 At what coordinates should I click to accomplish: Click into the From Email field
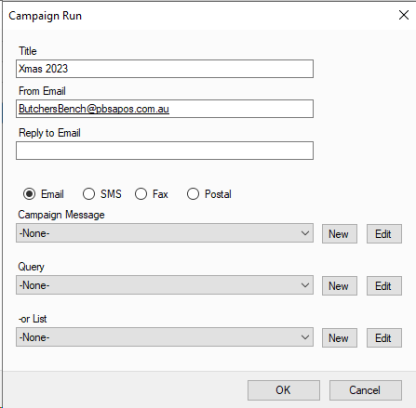[165, 109]
